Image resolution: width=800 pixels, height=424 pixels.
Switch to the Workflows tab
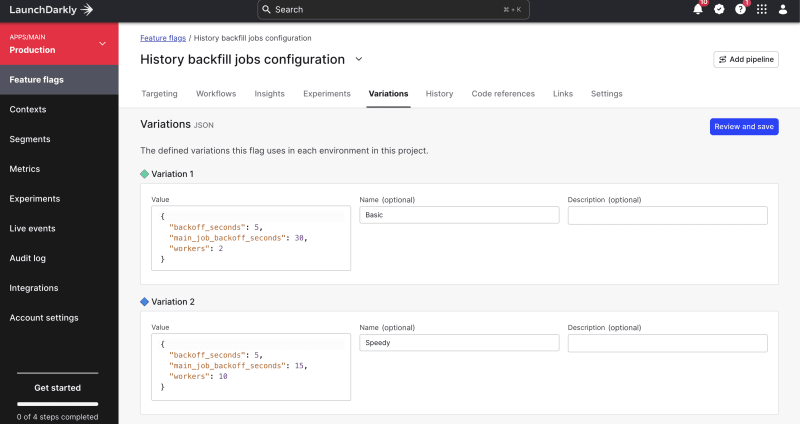point(216,94)
